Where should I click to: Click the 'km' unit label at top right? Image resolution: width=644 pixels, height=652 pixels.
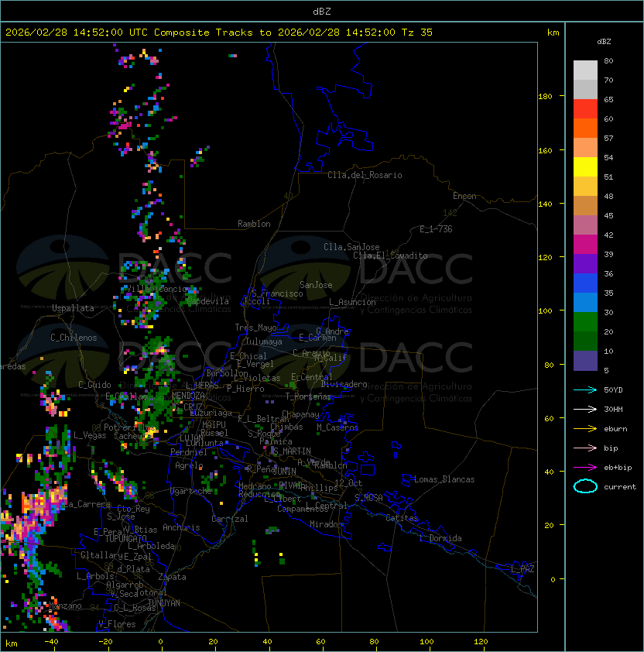coord(553,33)
